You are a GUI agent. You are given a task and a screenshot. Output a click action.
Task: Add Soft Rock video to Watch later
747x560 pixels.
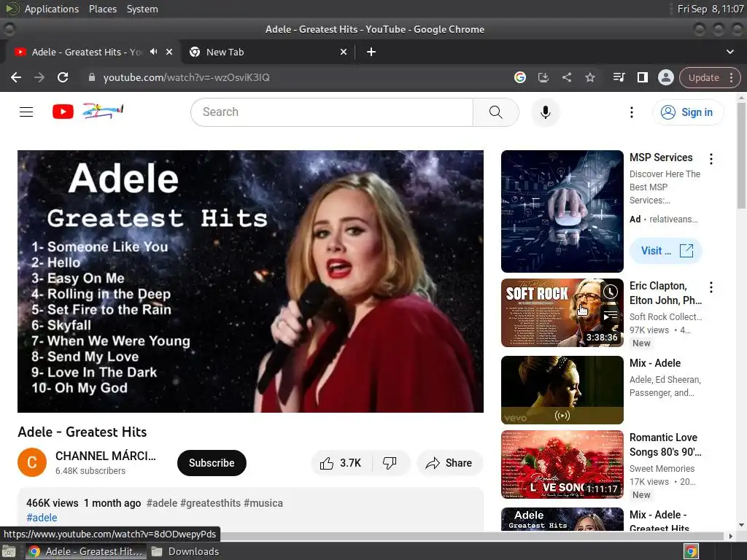coord(611,292)
